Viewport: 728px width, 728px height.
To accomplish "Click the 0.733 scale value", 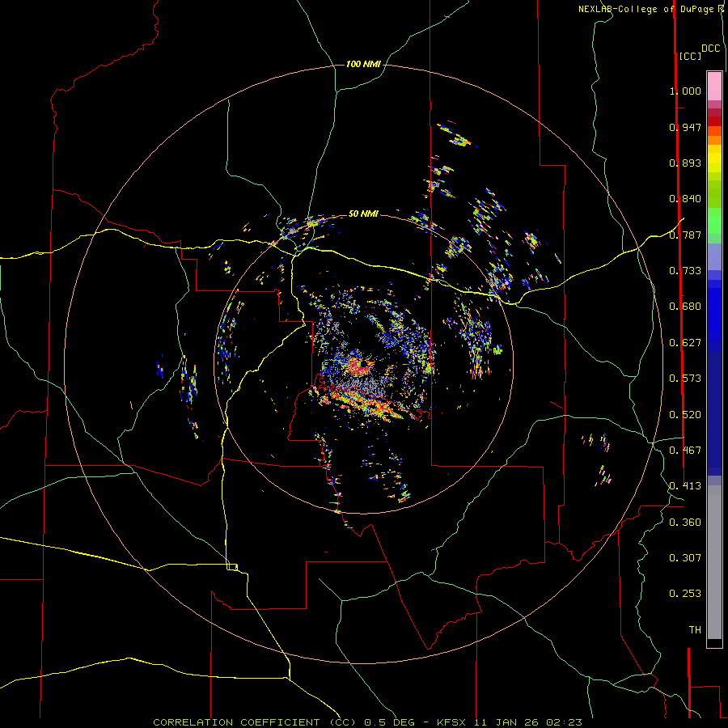I will [685, 271].
